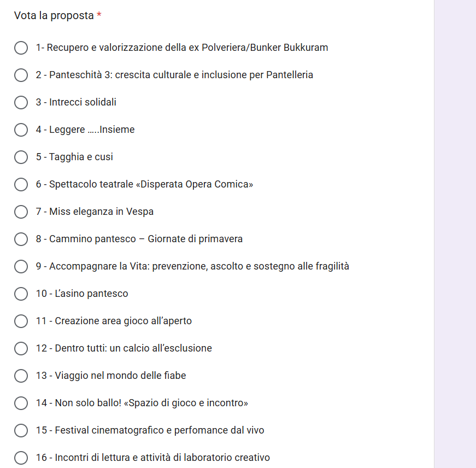Image resolution: width=476 pixels, height=468 pixels.
Task: Select option 9 Accompagnare la Vita
Action: pos(21,266)
